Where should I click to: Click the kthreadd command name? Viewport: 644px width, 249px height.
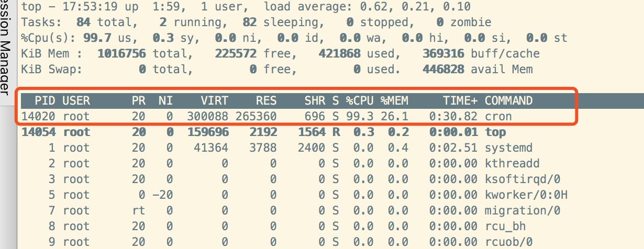coord(512,163)
